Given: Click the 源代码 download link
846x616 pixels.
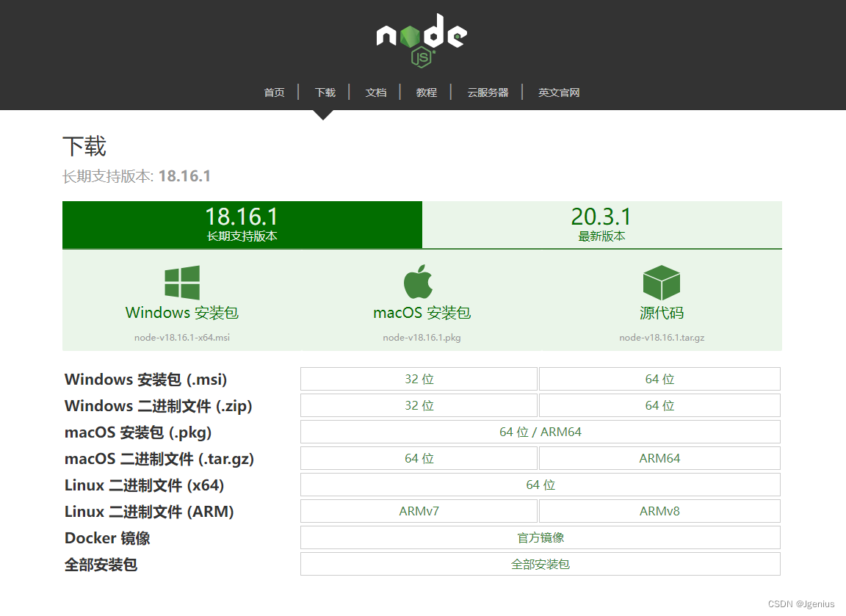Looking at the screenshot, I should click(x=662, y=313).
